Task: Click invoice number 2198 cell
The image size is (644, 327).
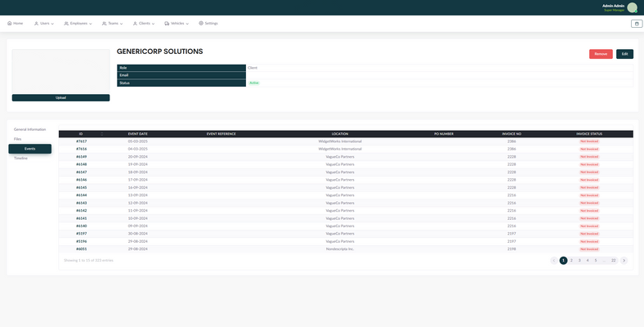Action: click(x=512, y=249)
